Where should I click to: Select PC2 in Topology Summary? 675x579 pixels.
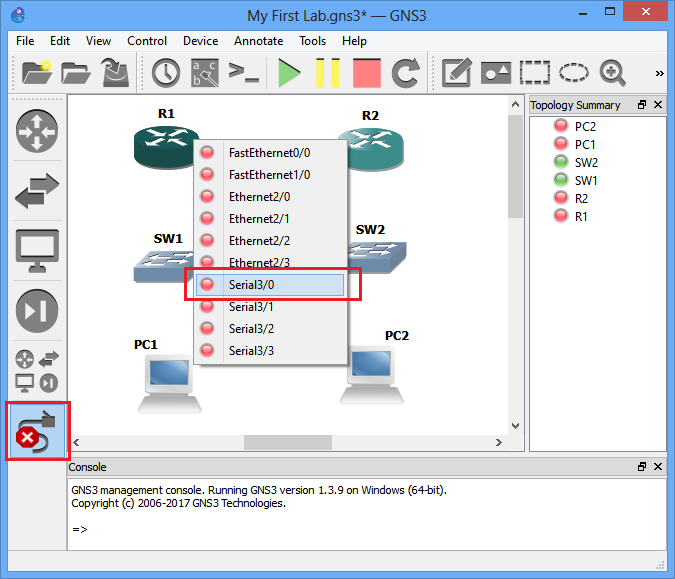[x=585, y=126]
